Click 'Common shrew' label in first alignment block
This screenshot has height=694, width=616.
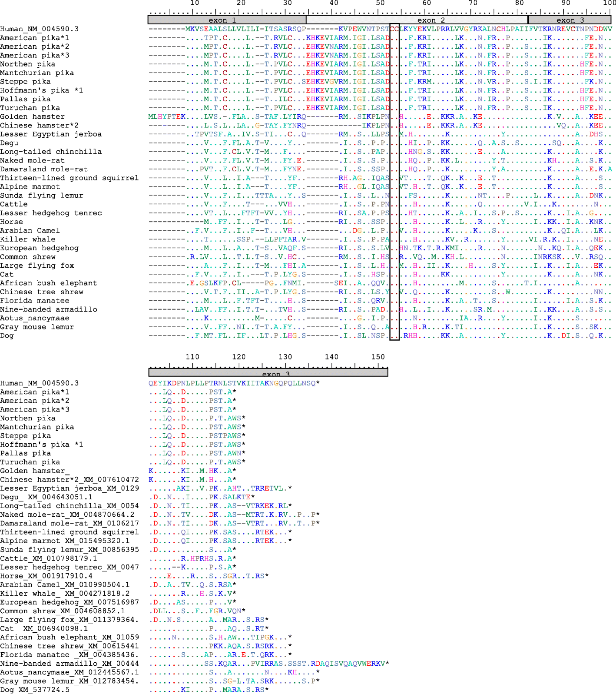tap(28, 257)
